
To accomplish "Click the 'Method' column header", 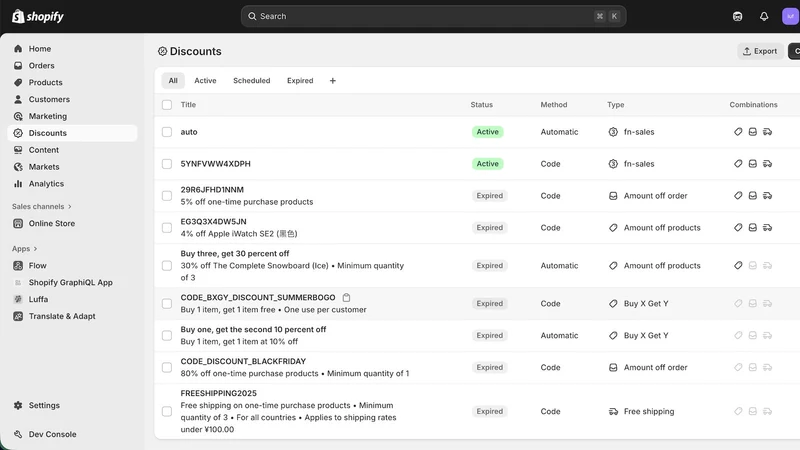I will tap(554, 105).
